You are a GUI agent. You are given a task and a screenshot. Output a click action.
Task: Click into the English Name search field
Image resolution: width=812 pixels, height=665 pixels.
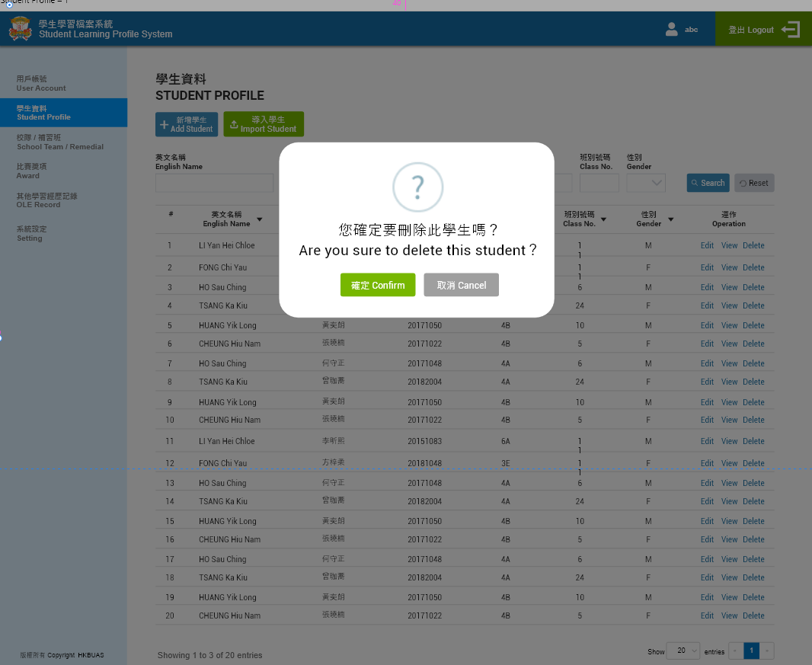coord(214,183)
